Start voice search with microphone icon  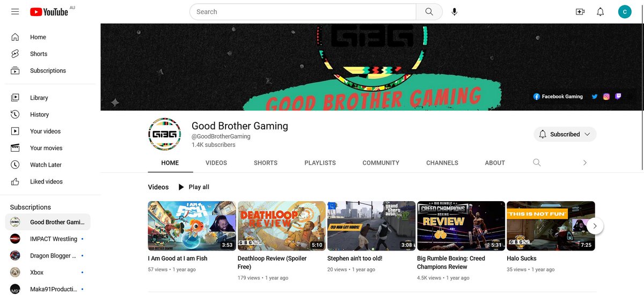coord(455,12)
